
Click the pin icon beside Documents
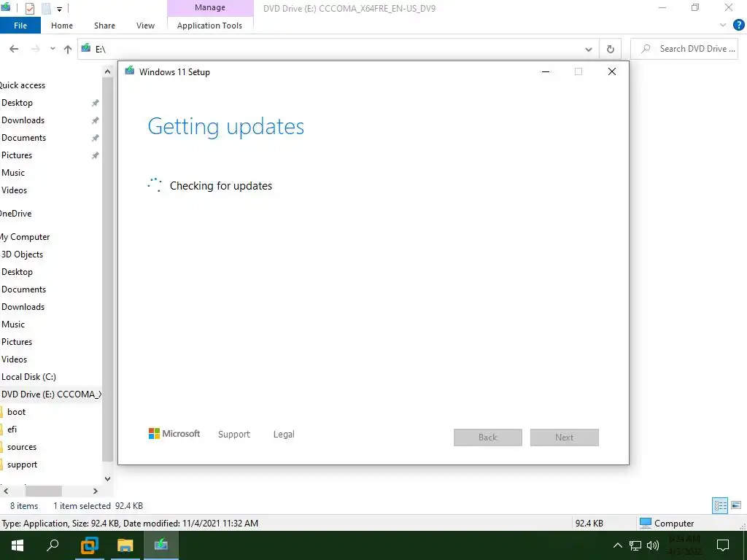tap(96, 138)
